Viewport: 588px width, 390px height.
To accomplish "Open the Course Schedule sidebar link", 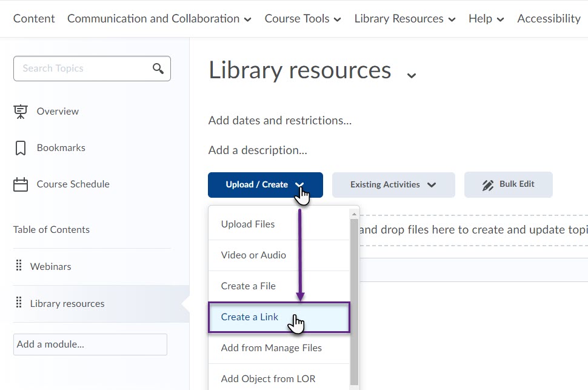I will [73, 184].
